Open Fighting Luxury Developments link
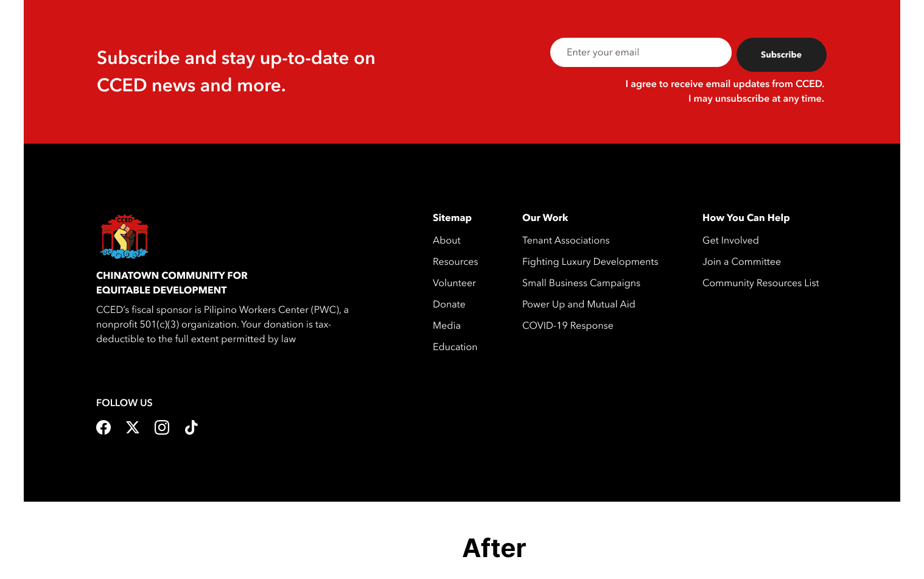This screenshot has height=579, width=924. tap(590, 262)
